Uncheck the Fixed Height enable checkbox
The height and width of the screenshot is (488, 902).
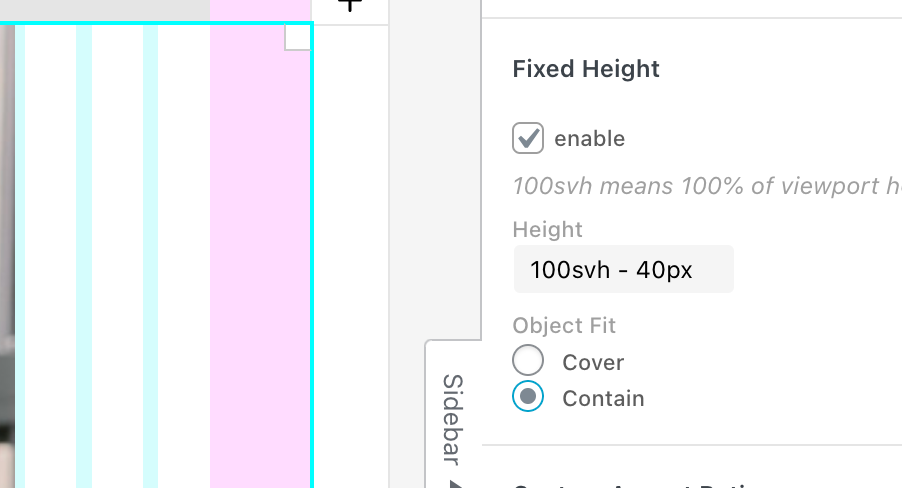click(x=528, y=138)
